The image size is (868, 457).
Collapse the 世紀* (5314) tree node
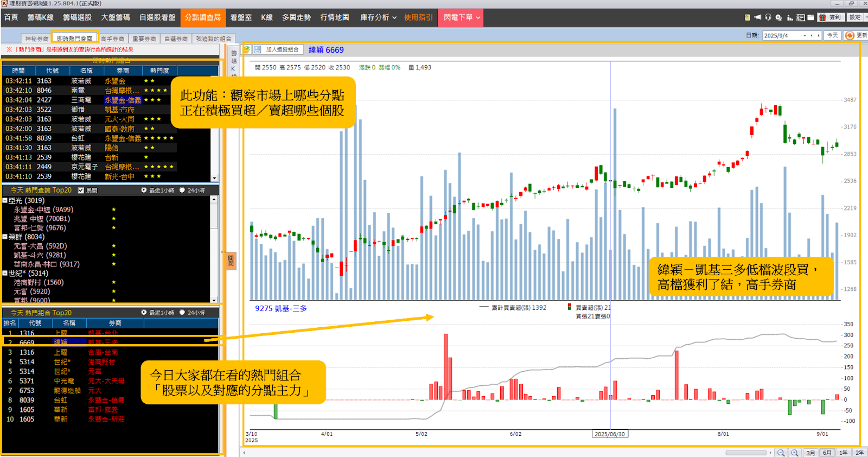coord(5,274)
